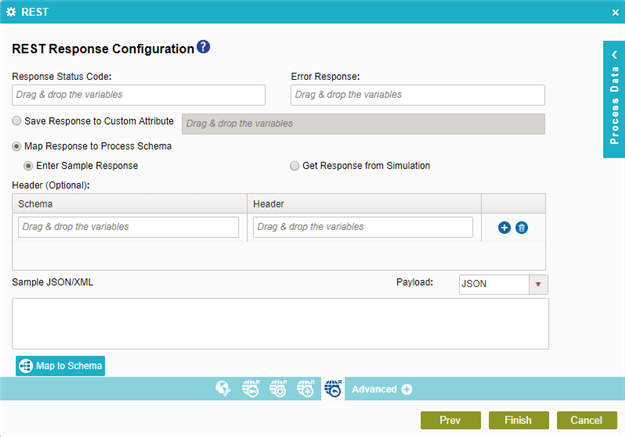Choose Get Response from Simulation option

pyautogui.click(x=294, y=166)
